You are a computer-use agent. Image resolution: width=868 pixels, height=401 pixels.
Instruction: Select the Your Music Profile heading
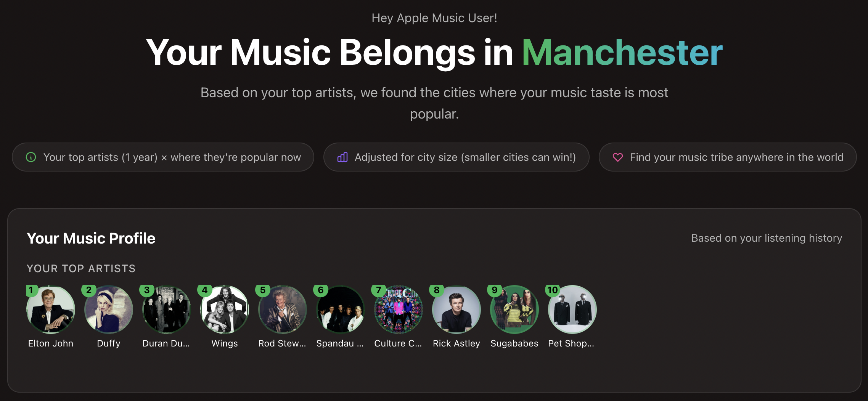click(91, 238)
